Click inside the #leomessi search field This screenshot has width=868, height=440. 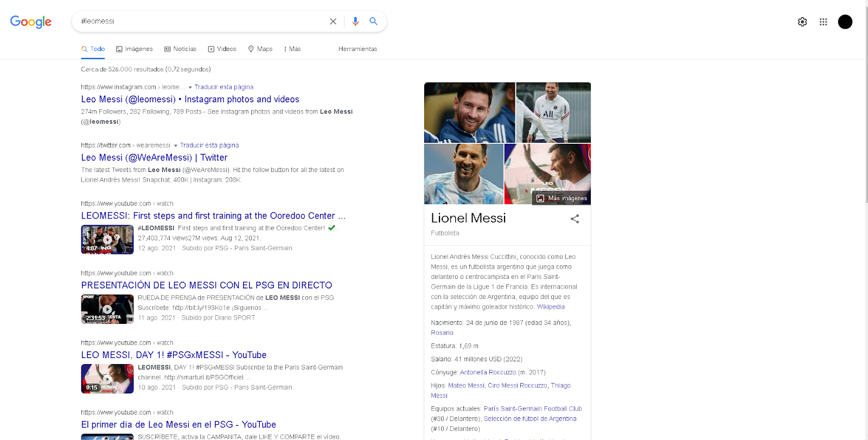tap(201, 21)
